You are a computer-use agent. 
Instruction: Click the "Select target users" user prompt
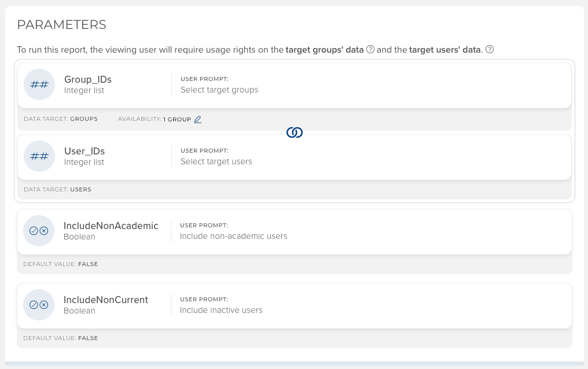pos(216,161)
